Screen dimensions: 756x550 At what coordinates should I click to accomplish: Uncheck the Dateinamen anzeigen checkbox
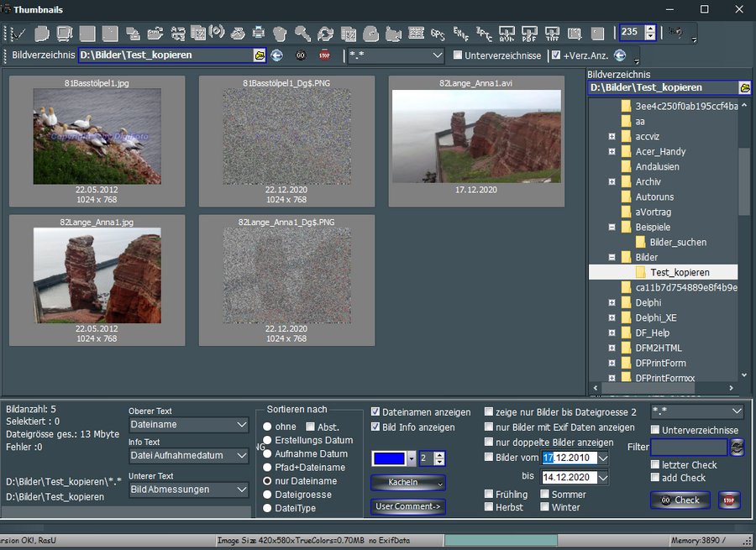pyautogui.click(x=376, y=412)
